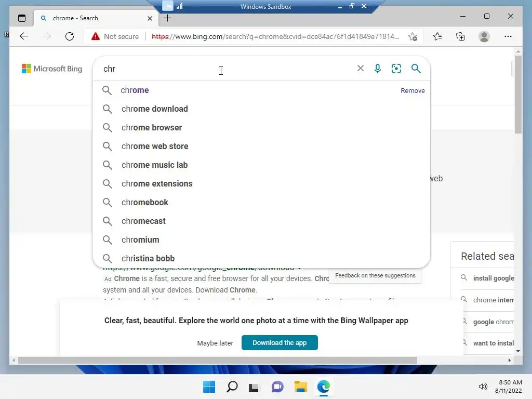Click the Windows Sandbox signal bars icon
Viewport: 532px width, 399px height.
(179, 6)
